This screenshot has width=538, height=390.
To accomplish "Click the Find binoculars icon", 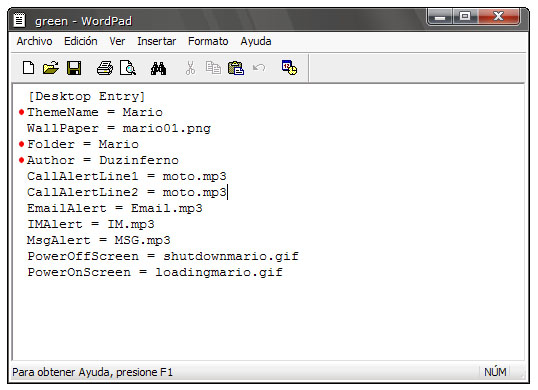I will (x=158, y=68).
